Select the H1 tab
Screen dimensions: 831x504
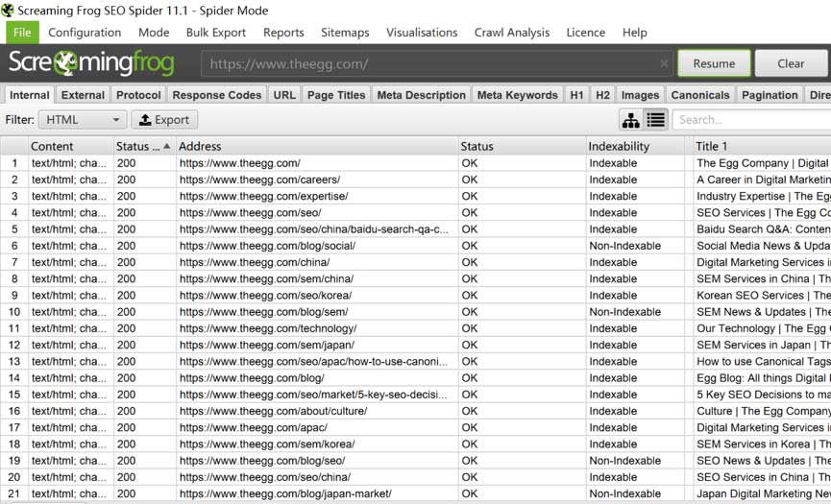(576, 95)
